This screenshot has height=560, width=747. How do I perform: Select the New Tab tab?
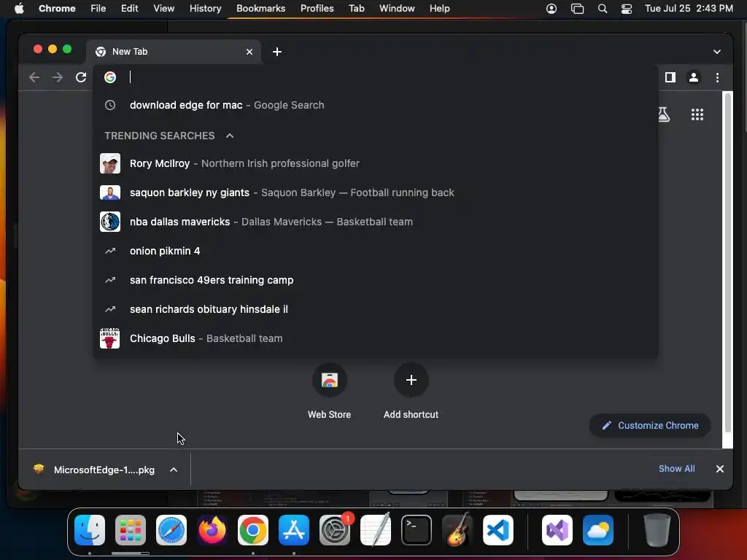[x=174, y=52]
